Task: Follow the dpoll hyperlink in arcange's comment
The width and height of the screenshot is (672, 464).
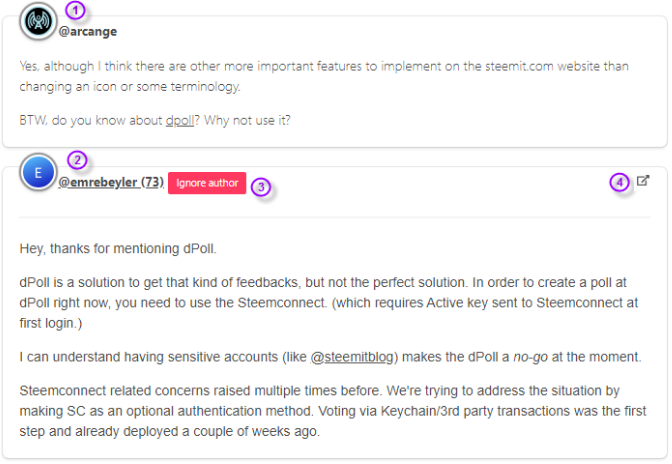Action: [180, 120]
